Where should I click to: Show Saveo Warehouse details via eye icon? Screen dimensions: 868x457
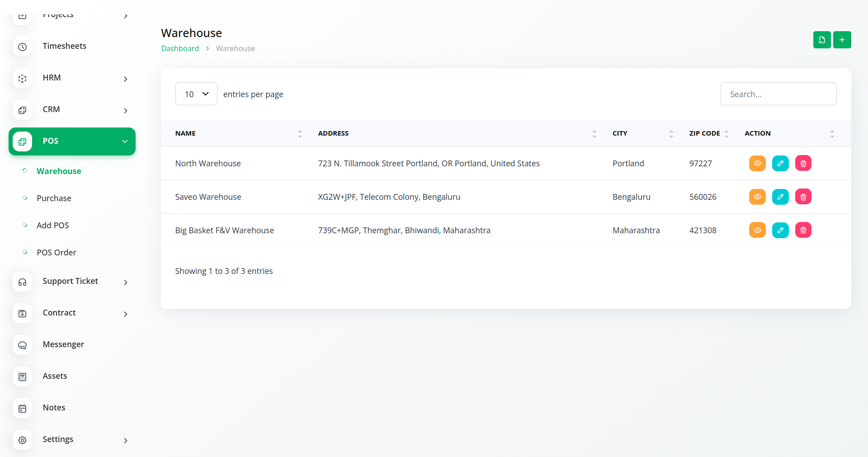pos(757,197)
